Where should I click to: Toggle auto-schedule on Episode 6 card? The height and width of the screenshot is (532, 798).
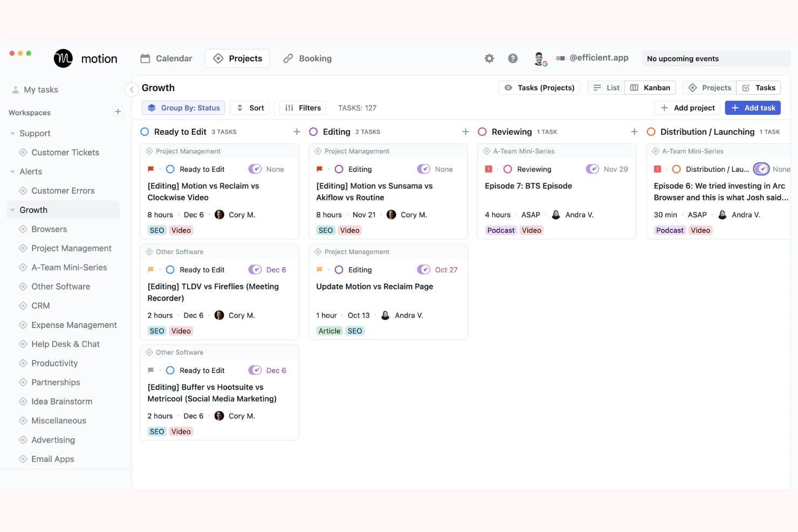(x=761, y=169)
